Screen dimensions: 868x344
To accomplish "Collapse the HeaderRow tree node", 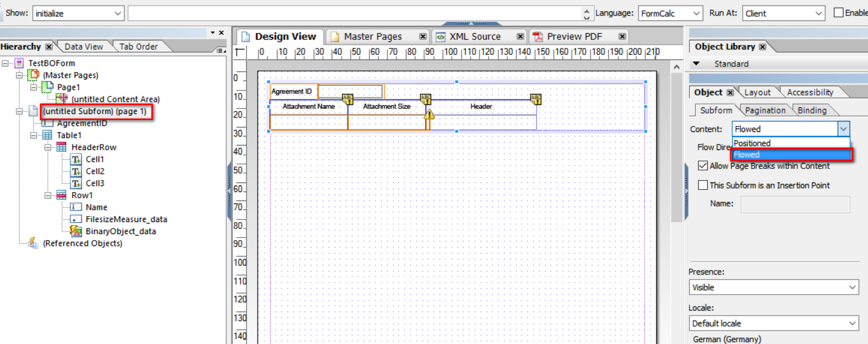I will pyautogui.click(x=48, y=147).
